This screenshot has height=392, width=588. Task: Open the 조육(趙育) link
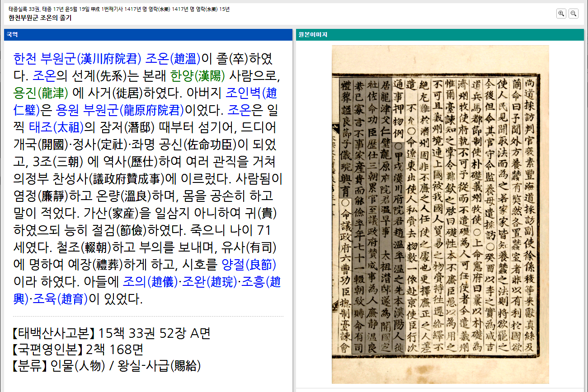click(60, 299)
